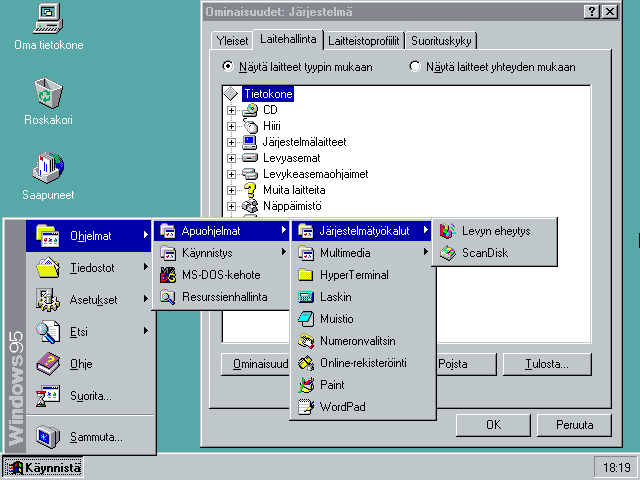Image resolution: width=640 pixels, height=480 pixels.
Task: Click the HyperTerminal folder icon
Action: click(306, 275)
